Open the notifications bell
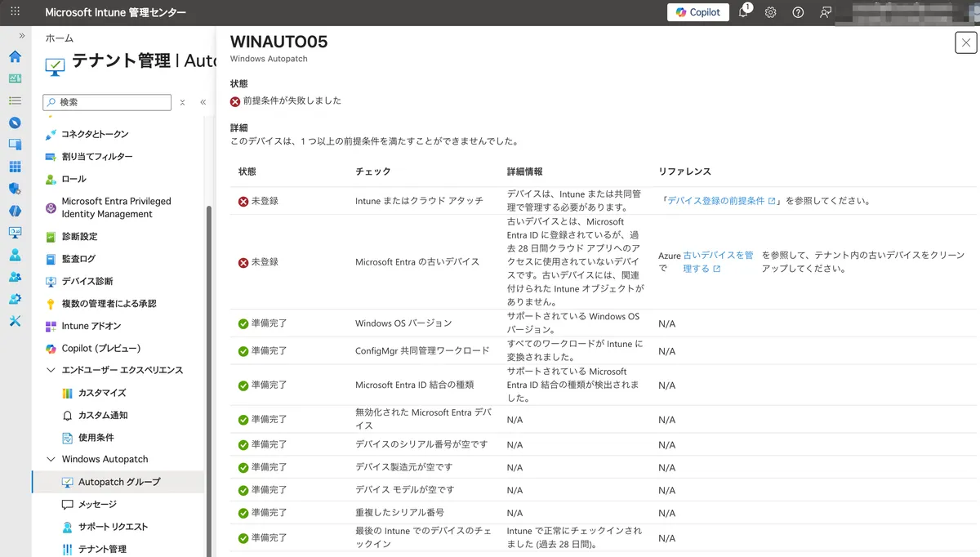Screen dimensions: 980x557 [x=743, y=12]
